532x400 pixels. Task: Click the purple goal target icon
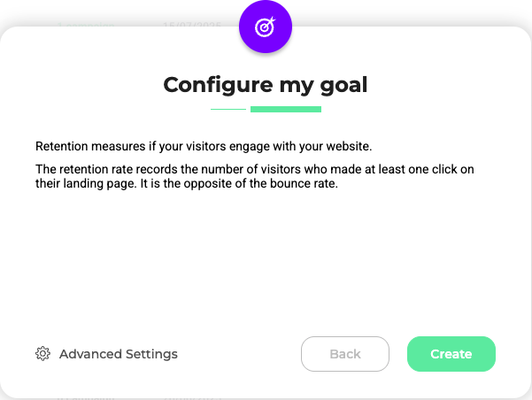[x=266, y=27]
